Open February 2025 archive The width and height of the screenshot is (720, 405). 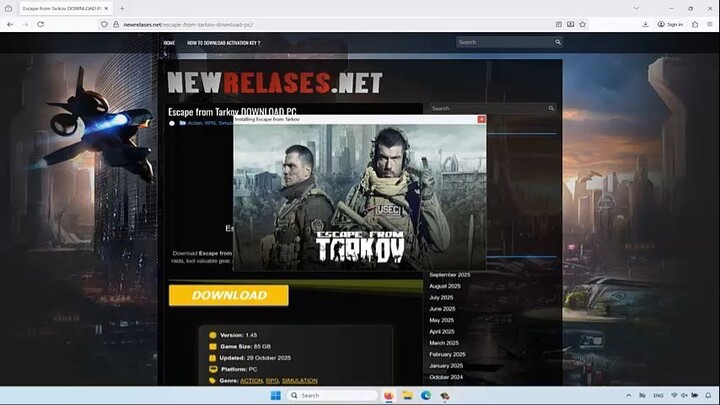(x=447, y=354)
